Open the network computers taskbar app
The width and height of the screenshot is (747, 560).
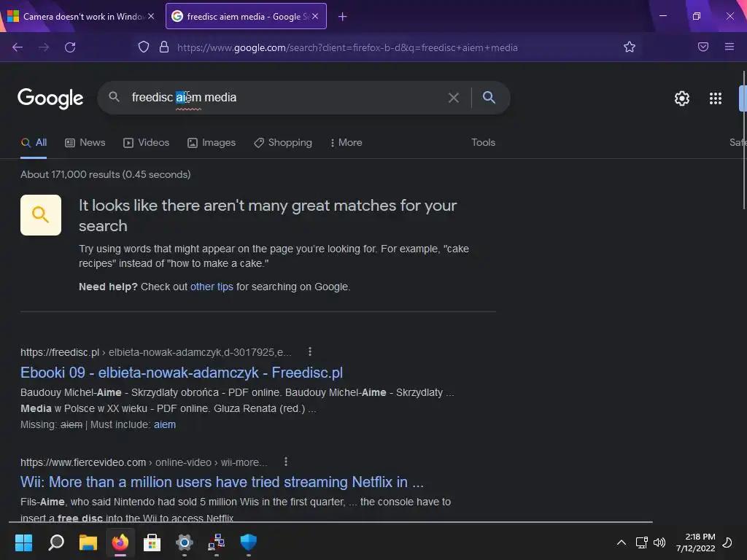pos(216,542)
